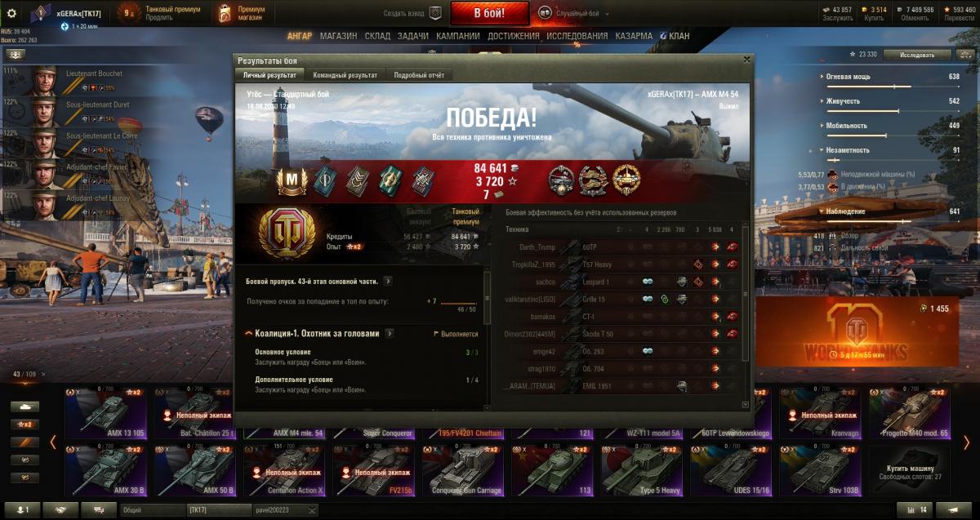Switch to Командный результат tab
This screenshot has height=520, width=980.
345,75
